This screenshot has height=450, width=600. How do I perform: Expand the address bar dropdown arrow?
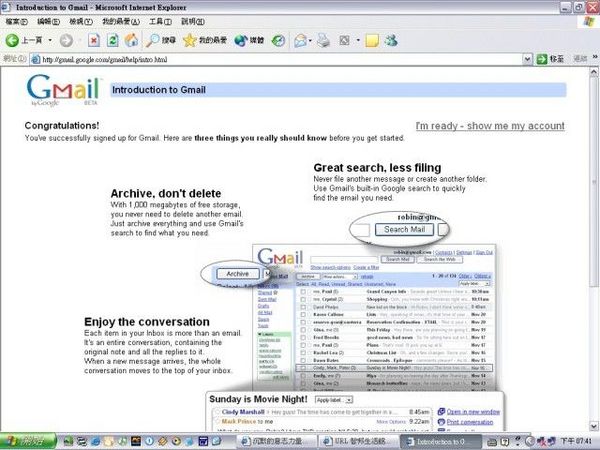(x=527, y=59)
